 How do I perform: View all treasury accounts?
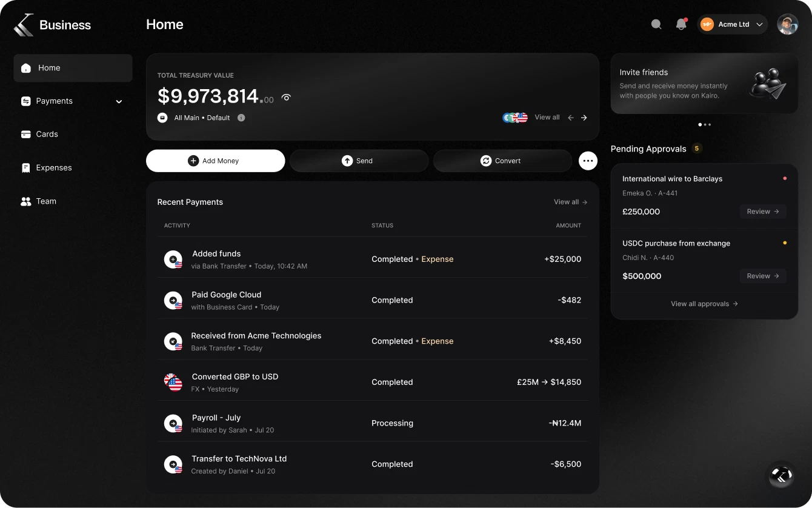click(x=547, y=118)
